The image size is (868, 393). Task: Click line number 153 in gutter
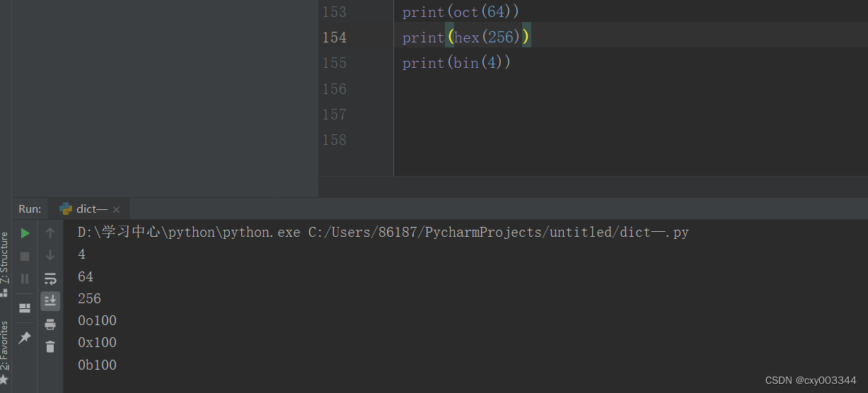tap(335, 12)
